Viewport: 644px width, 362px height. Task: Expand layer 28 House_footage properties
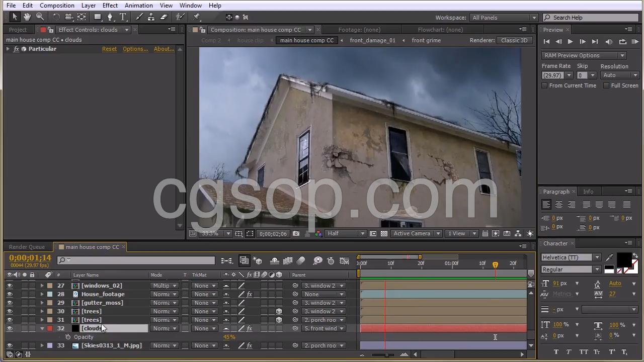(x=42, y=294)
